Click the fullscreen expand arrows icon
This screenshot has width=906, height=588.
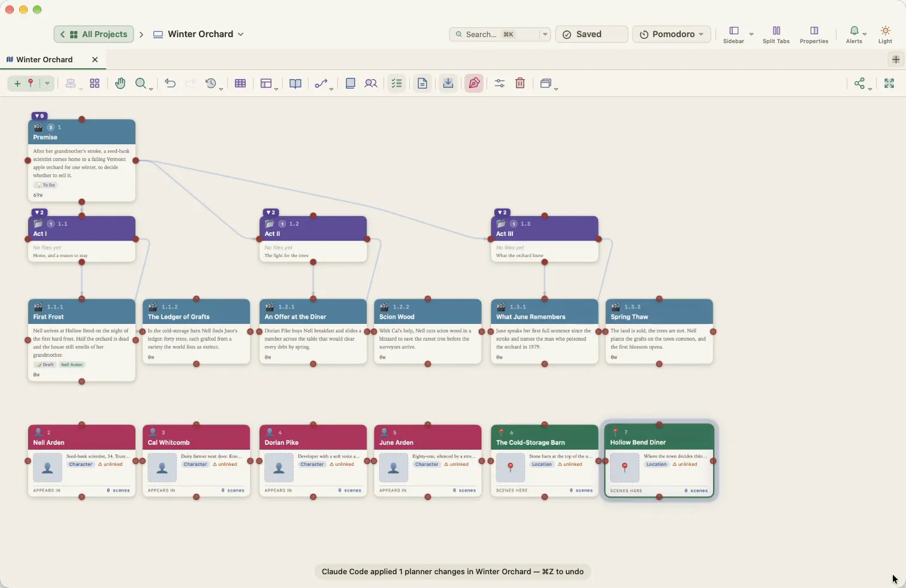coord(889,83)
